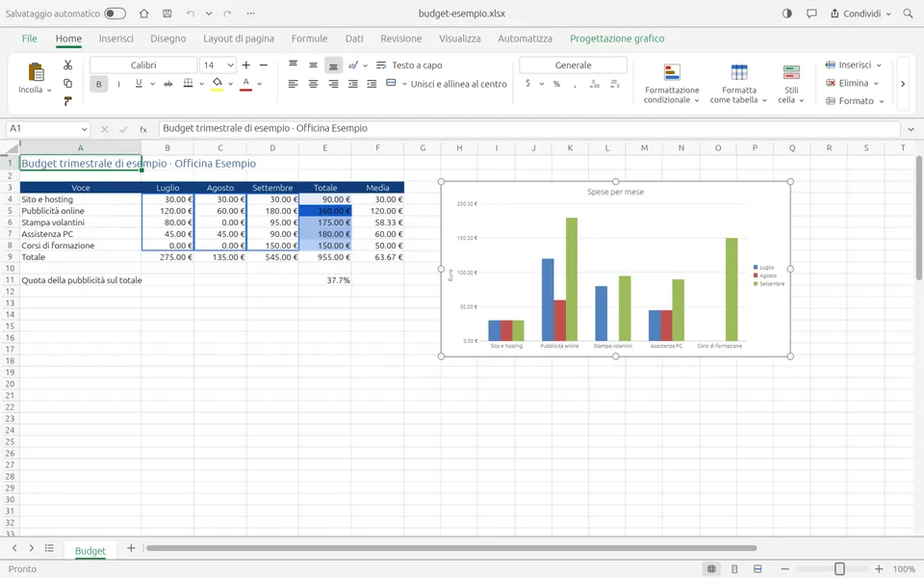Add a new sheet with plus button
Viewport: 924px width, 578px height.
[x=131, y=548]
